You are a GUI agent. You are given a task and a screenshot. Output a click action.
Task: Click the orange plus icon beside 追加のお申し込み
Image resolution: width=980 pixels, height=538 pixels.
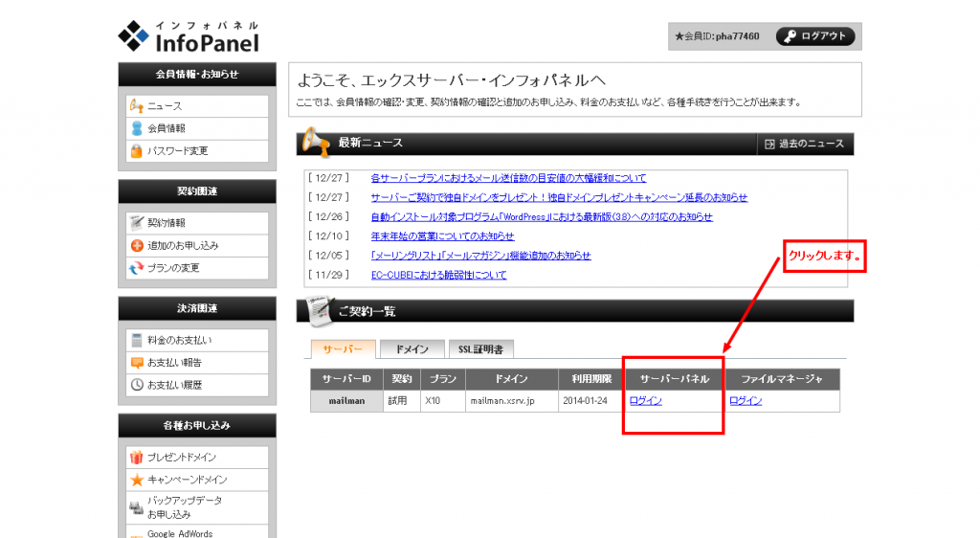tap(136, 246)
